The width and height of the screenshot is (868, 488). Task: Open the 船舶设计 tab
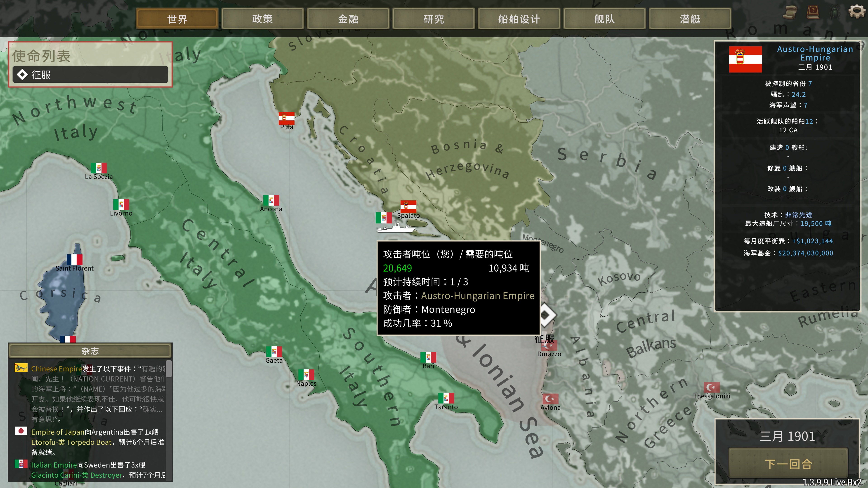pos(519,19)
